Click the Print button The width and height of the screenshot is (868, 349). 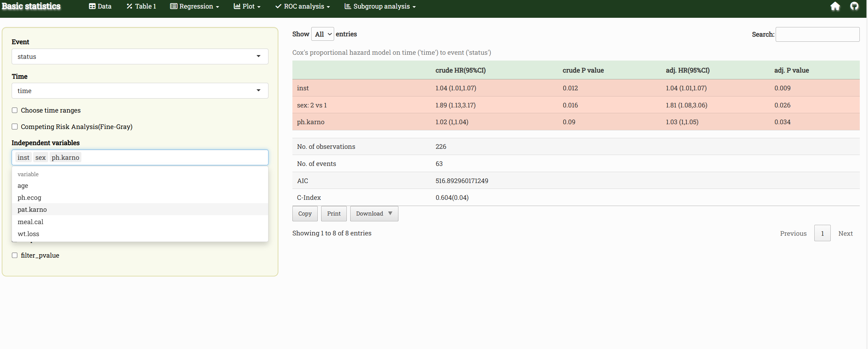pyautogui.click(x=334, y=214)
